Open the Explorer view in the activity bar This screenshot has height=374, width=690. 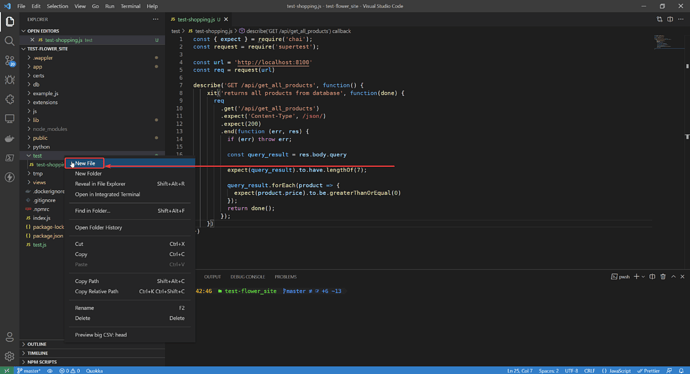tap(10, 22)
